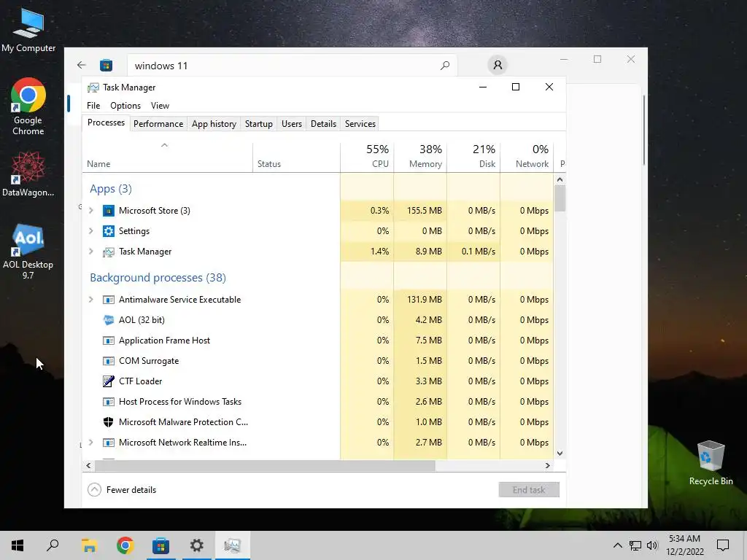Select Host Process for Windows Tasks row
The width and height of the screenshot is (747, 560).
coord(318,402)
